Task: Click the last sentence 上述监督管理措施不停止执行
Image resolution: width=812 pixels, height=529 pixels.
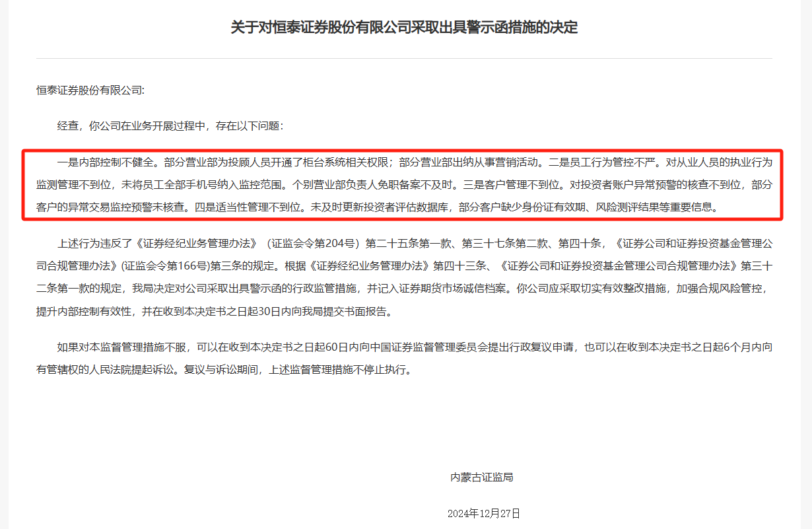Action: (x=339, y=370)
